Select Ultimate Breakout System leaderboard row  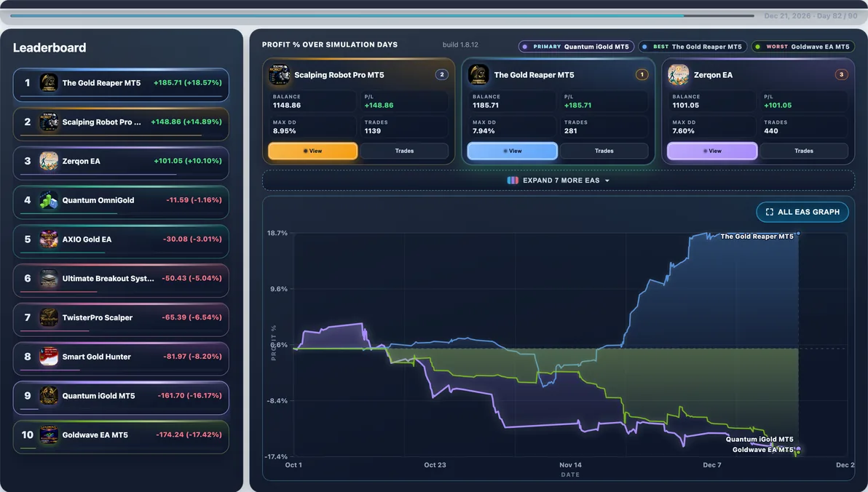121,281
